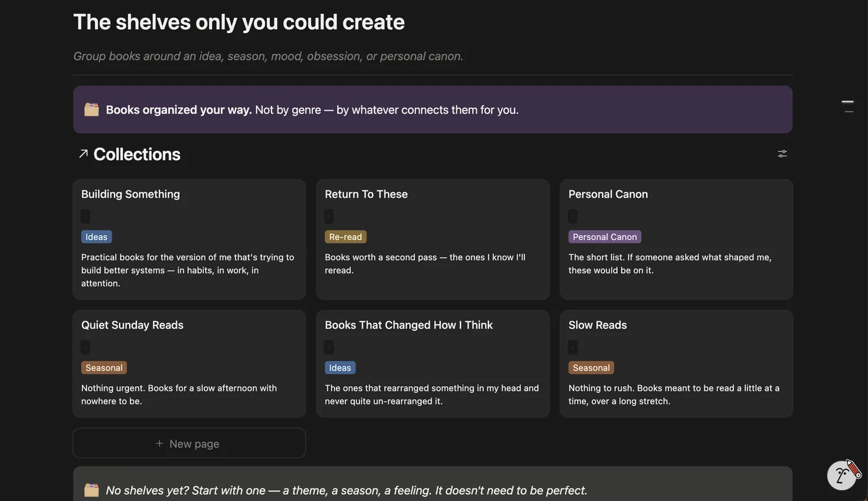The image size is (868, 501).
Task: Click description starting 'Practical books for the version'
Action: pyautogui.click(x=188, y=270)
